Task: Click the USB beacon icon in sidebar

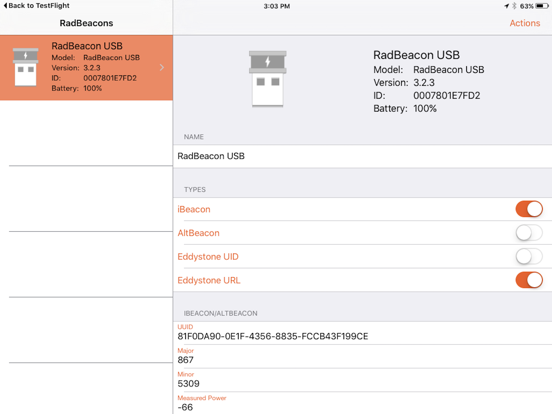Action: click(25, 67)
